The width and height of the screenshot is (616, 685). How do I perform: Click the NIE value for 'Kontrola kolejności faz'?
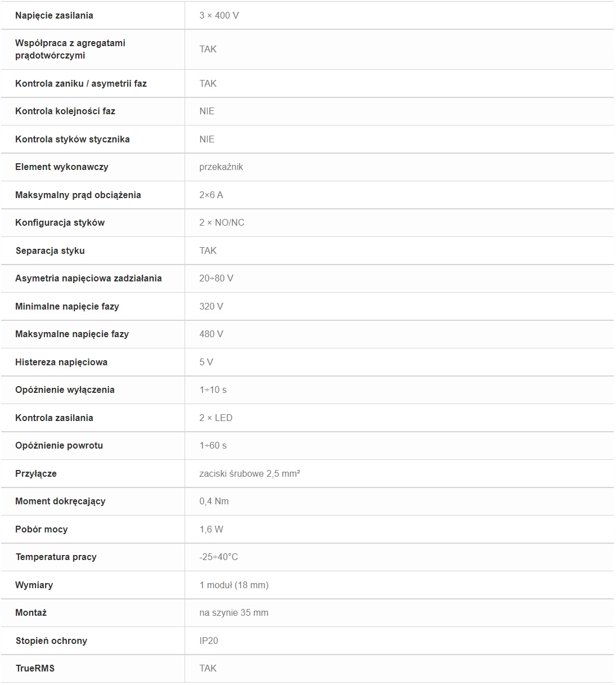coord(207,111)
